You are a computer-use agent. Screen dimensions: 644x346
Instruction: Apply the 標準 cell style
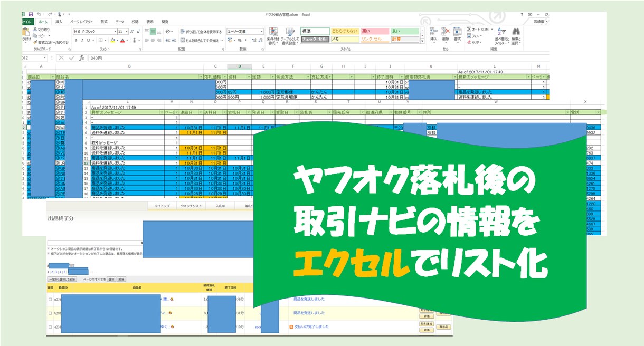(x=315, y=32)
